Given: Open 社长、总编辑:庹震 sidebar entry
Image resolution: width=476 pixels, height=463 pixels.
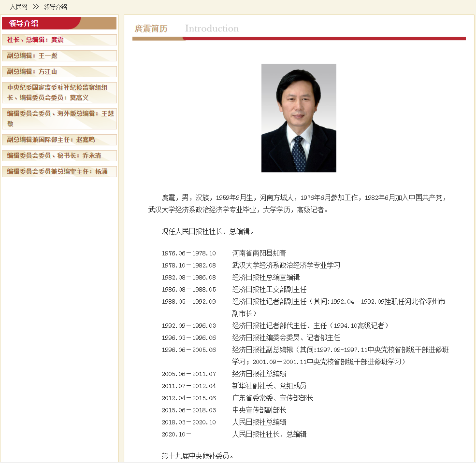Looking at the screenshot, I should tap(59, 40).
